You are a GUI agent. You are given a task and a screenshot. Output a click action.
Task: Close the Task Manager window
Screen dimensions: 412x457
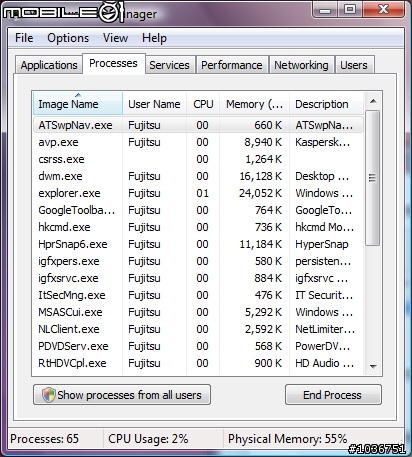[x=383, y=9]
